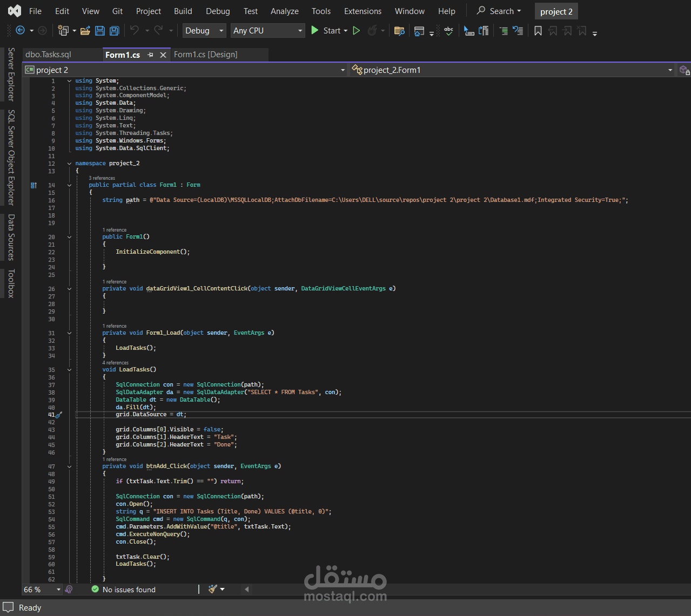Click the notification icon in the status bar

(8, 607)
